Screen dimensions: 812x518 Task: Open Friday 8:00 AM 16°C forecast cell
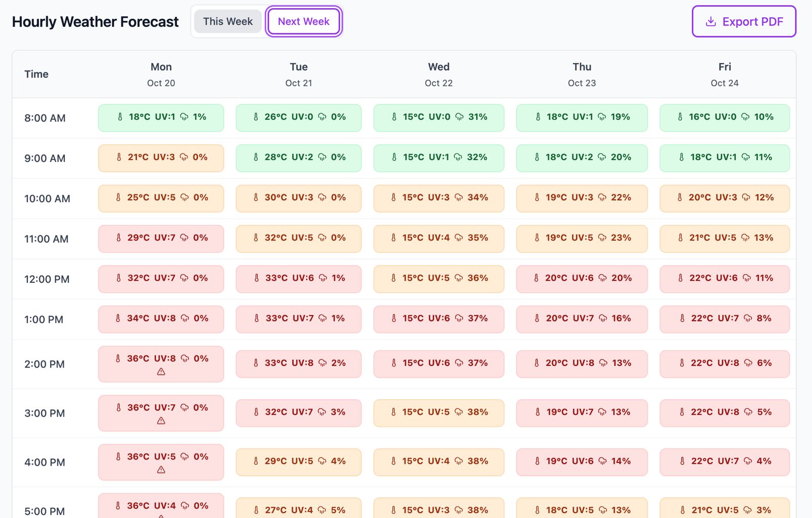(724, 118)
